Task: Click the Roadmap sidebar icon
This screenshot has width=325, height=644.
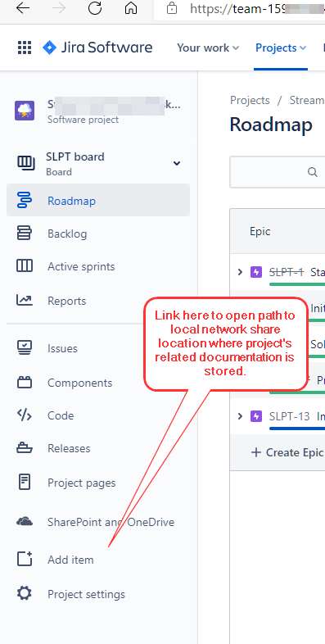Action: (x=25, y=201)
